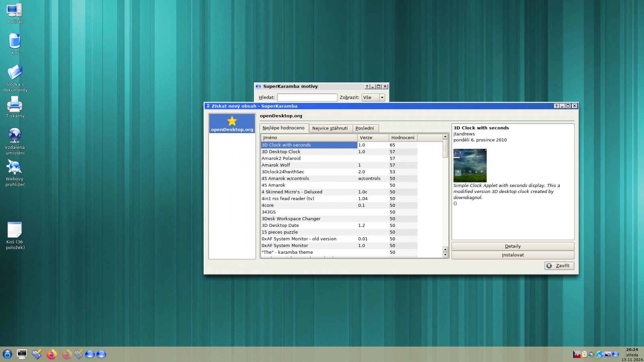This screenshot has width=644, height=362.
Task: Click the taskbar clock showing 20:24
Action: 632,354
